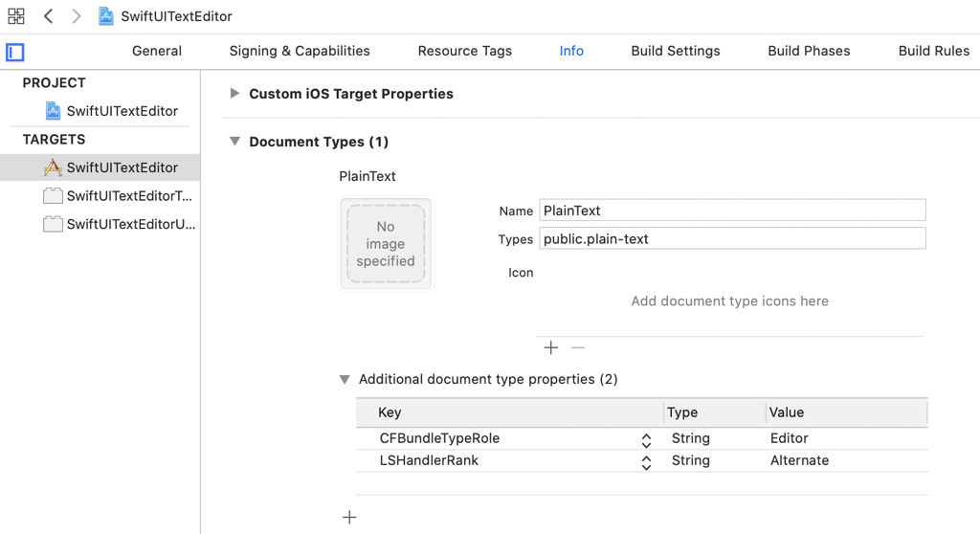
Task: Toggle the project and targets sidebar icon
Action: coord(15,52)
